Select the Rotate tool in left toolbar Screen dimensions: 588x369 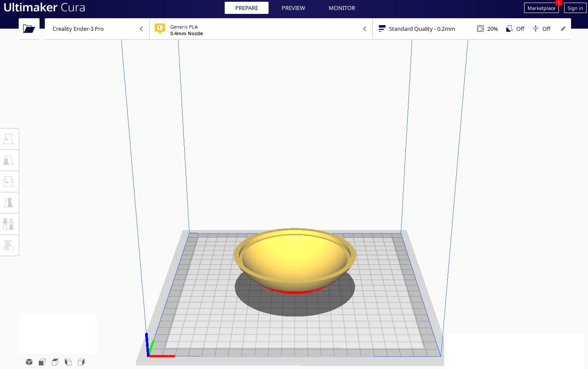point(9,181)
